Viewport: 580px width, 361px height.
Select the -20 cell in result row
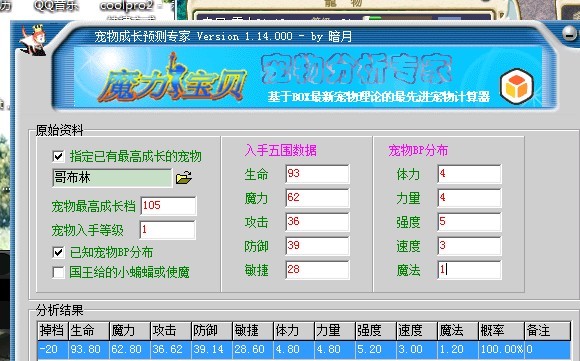coord(53,349)
